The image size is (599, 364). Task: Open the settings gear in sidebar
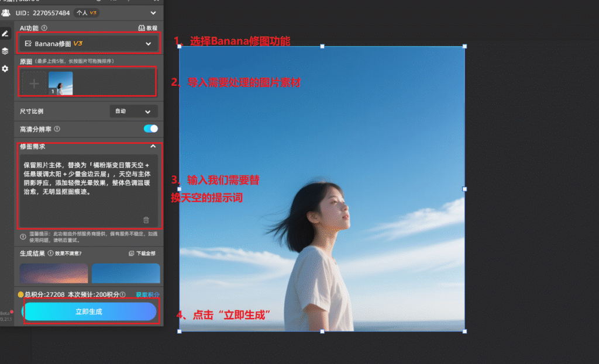(5, 68)
